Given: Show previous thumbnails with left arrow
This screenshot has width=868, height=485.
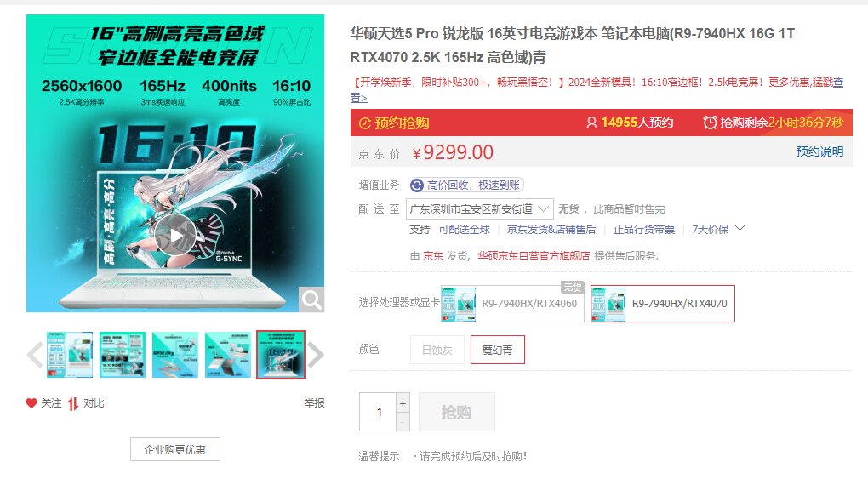Looking at the screenshot, I should point(35,355).
